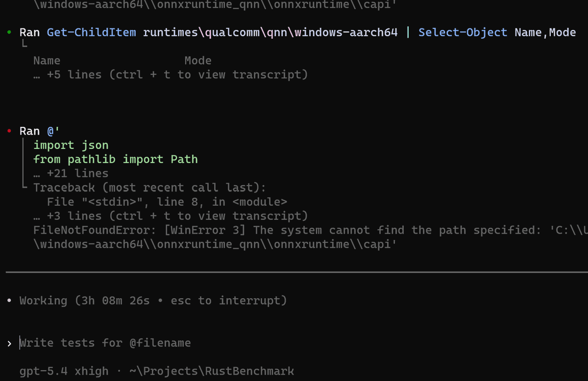Click the prompt chevron before the input

point(9,343)
